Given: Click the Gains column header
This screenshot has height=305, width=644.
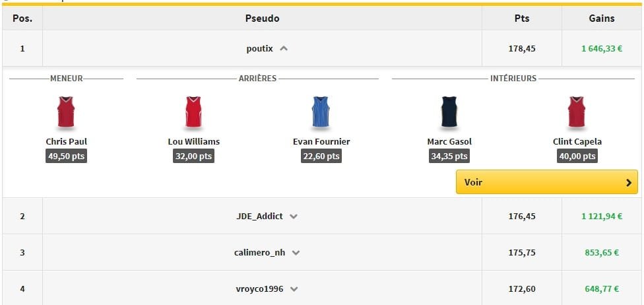Looking at the screenshot, I should click(601, 18).
